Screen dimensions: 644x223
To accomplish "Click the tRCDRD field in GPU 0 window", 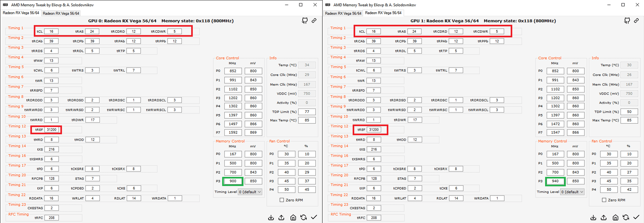I will point(134,31).
